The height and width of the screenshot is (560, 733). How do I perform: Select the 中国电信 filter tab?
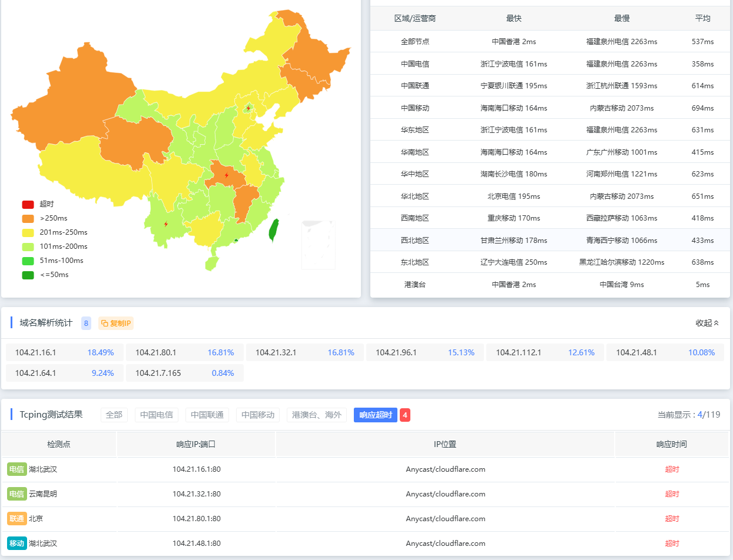pos(157,415)
